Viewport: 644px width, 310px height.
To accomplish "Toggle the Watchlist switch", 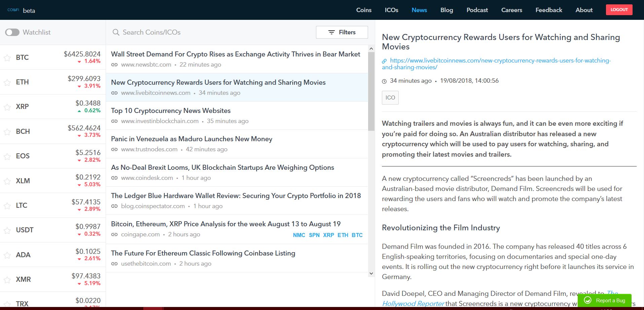I will (12, 32).
